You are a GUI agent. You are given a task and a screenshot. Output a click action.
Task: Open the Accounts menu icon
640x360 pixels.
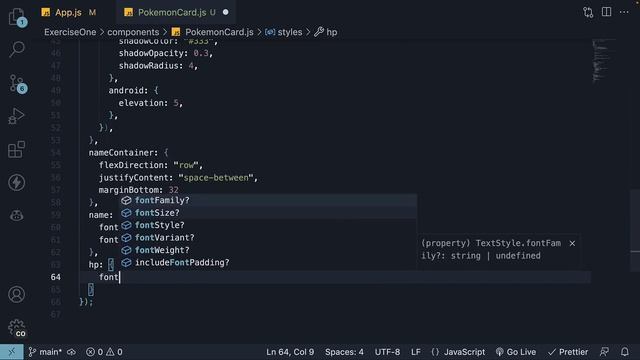[x=17, y=294]
